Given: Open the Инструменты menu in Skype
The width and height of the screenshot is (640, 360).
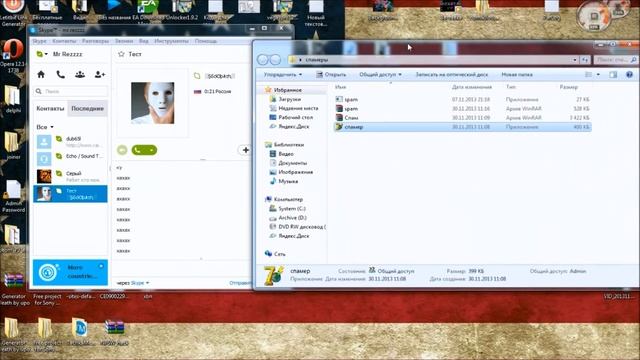Looking at the screenshot, I should click(171, 41).
